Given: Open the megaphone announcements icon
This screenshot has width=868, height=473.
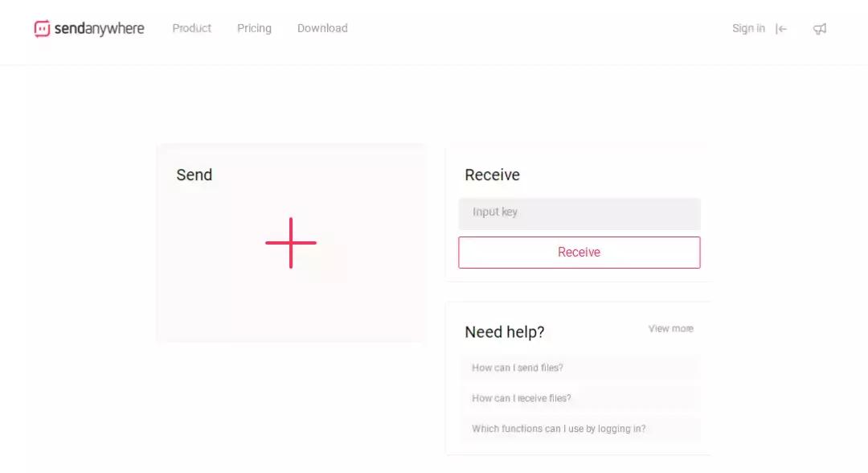Looking at the screenshot, I should pos(820,29).
